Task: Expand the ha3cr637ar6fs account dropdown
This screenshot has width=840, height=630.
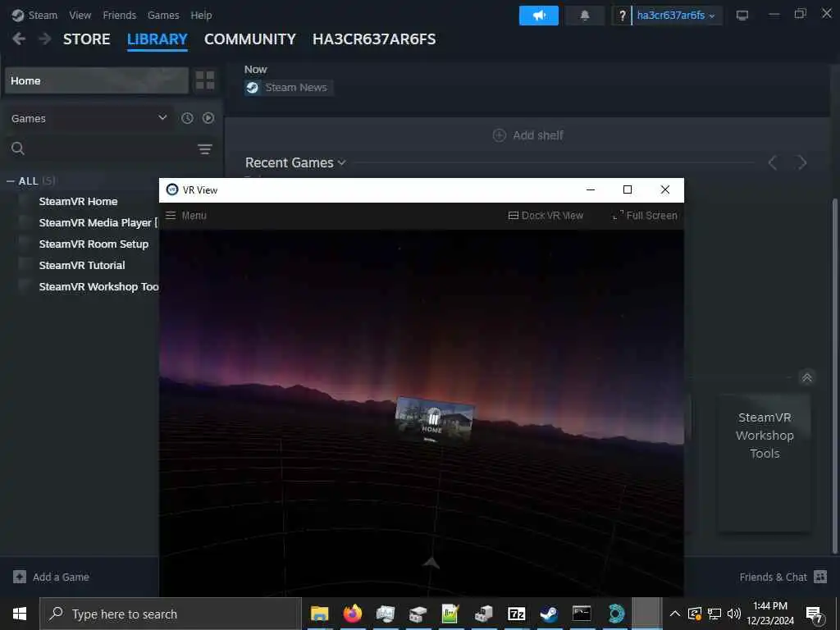Action: (x=676, y=16)
